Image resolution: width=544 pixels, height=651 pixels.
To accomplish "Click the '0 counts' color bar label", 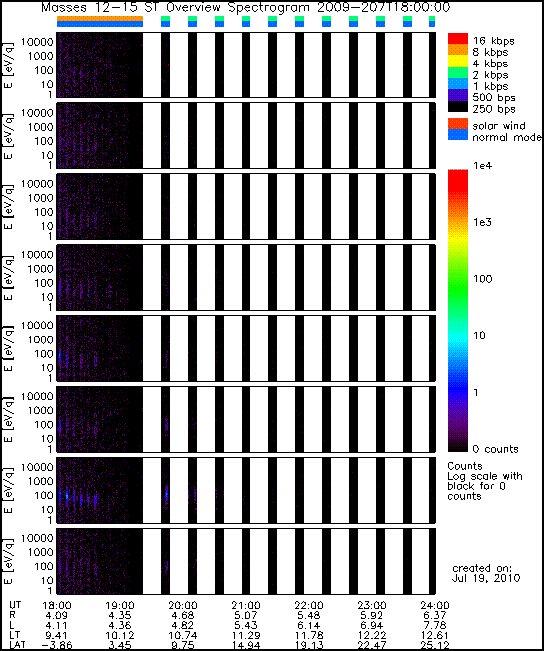I will coord(496,449).
